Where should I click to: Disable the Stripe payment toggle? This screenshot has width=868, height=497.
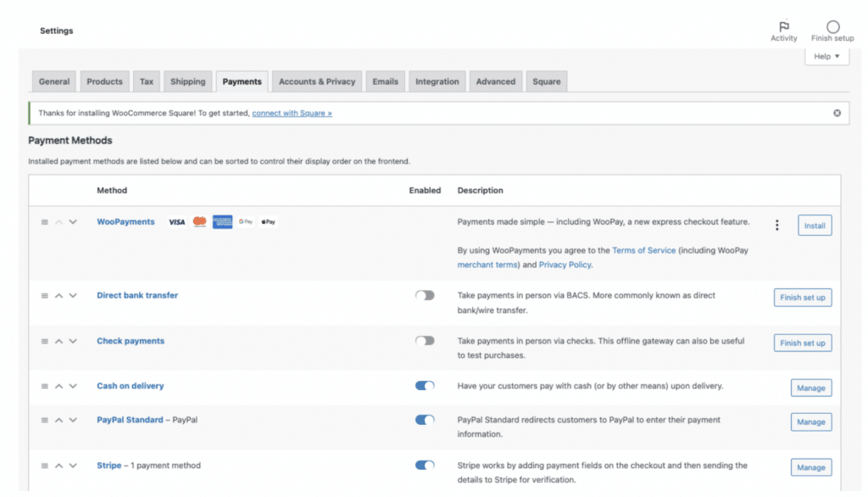425,465
